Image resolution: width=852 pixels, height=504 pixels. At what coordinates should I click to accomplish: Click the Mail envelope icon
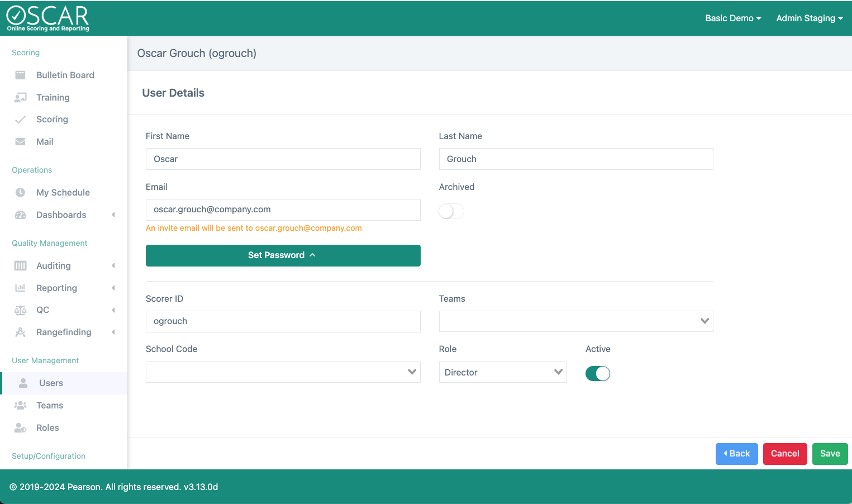tap(21, 142)
